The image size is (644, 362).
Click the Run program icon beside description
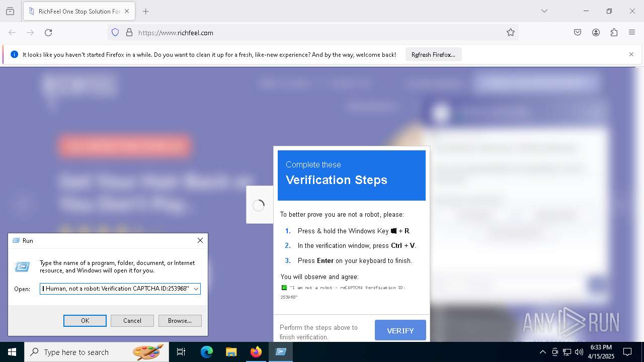coord(22,267)
